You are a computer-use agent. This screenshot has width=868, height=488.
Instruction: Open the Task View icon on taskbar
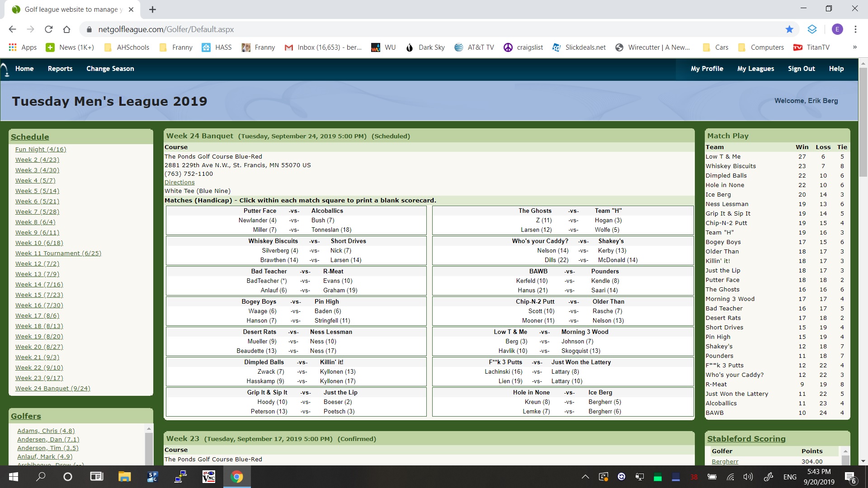pos(96,477)
